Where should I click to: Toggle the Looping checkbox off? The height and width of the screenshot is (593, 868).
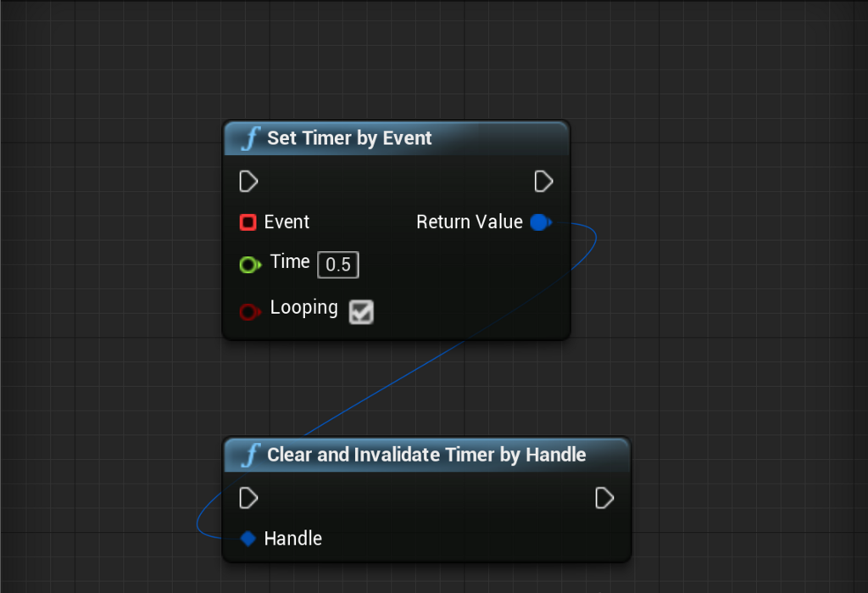(x=361, y=312)
